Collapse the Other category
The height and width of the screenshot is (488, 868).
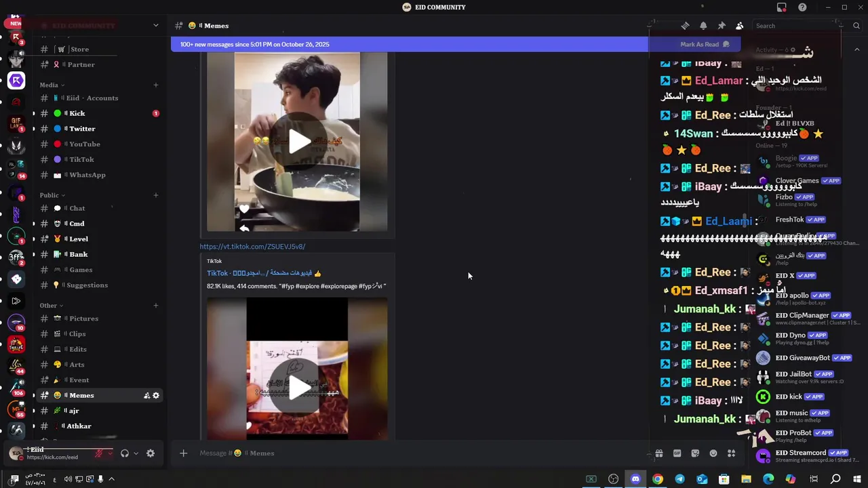pos(52,306)
